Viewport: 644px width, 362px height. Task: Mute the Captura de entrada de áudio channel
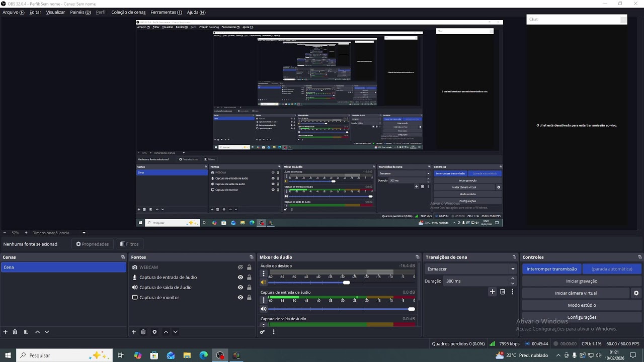(x=263, y=309)
